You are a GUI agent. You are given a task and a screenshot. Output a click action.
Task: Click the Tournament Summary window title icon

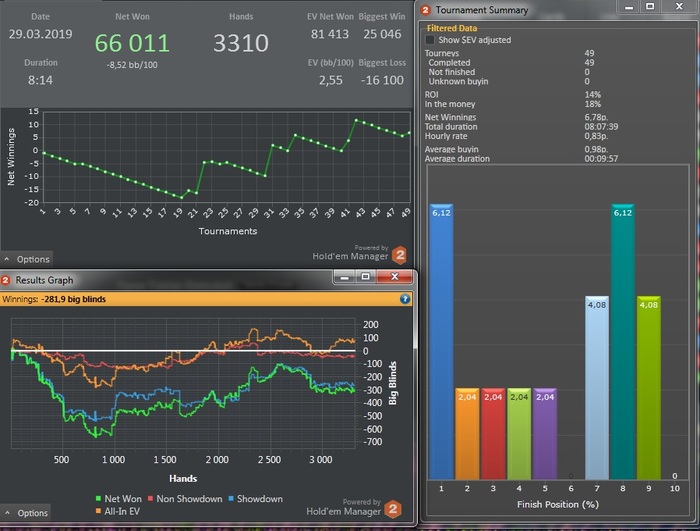point(425,10)
